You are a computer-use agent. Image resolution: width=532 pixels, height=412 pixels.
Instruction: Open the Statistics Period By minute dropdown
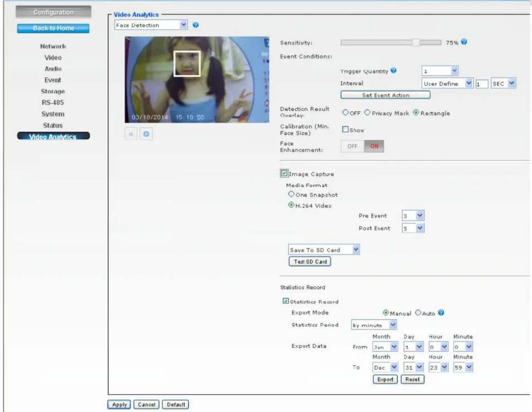click(x=374, y=325)
